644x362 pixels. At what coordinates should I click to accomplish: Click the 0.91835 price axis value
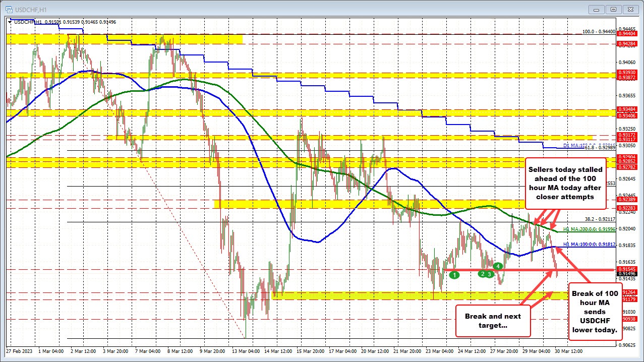click(626, 245)
